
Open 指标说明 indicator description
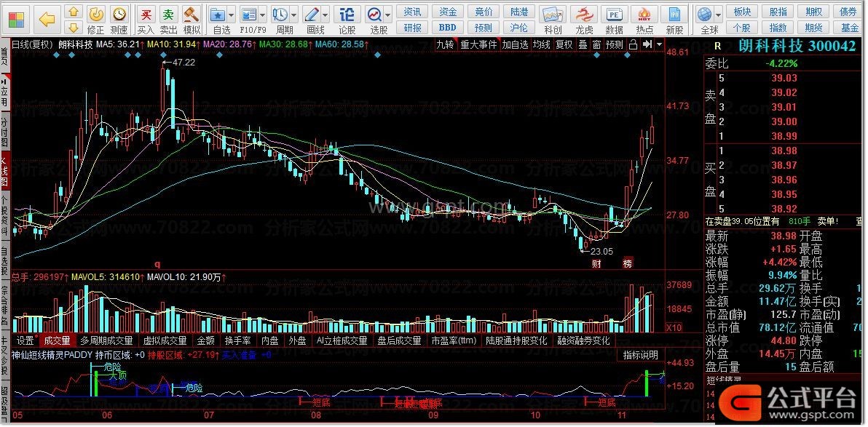[x=641, y=355]
